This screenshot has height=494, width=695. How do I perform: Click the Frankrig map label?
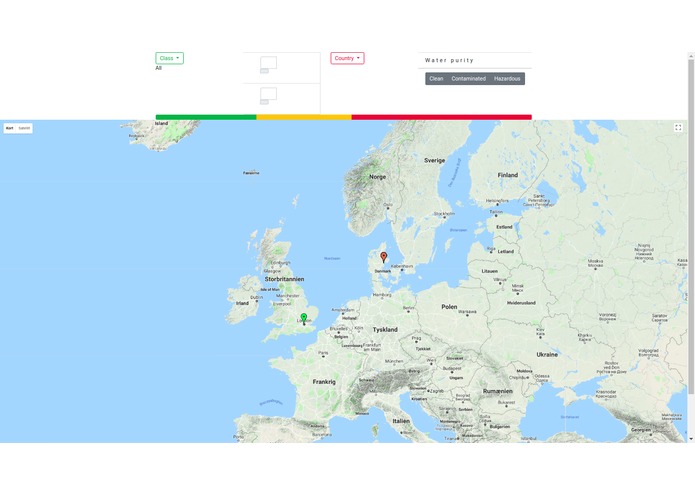[324, 381]
